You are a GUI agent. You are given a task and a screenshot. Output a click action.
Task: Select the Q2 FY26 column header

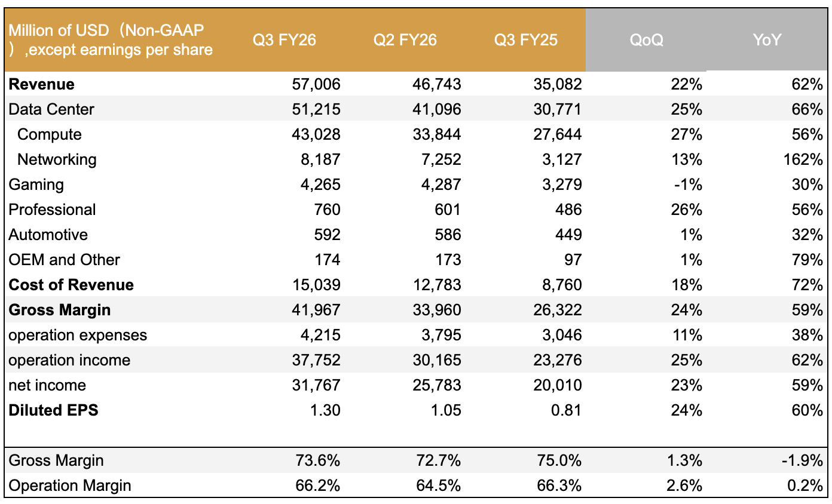pos(405,40)
